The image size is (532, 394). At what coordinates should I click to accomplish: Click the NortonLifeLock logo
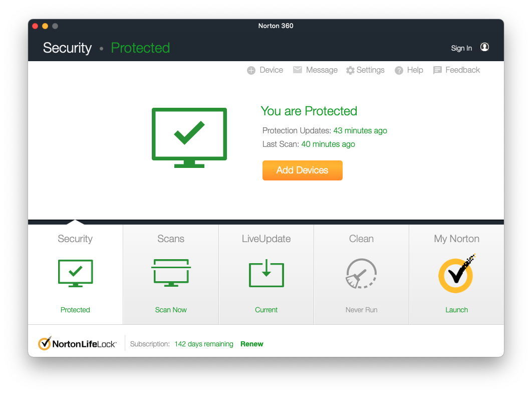[x=77, y=344]
